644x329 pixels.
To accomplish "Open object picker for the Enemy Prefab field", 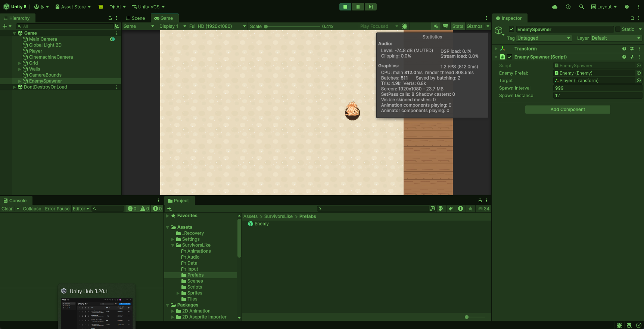I will pos(639,73).
